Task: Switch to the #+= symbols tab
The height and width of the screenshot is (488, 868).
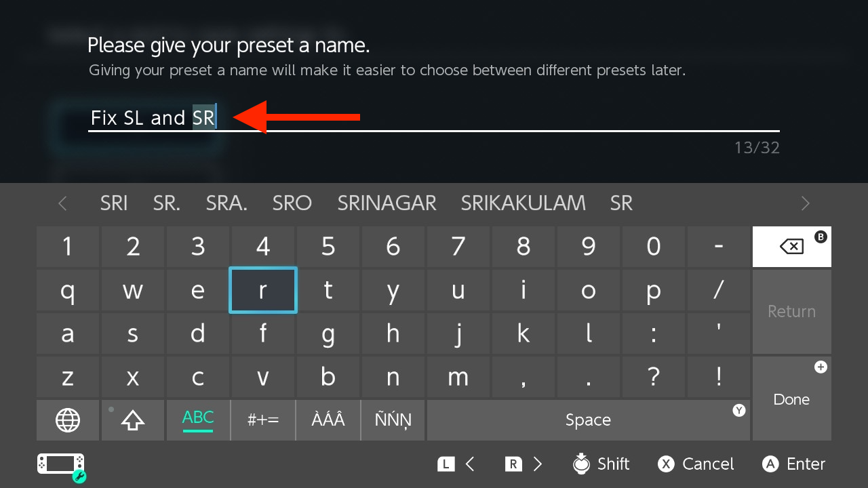Action: pos(263,420)
